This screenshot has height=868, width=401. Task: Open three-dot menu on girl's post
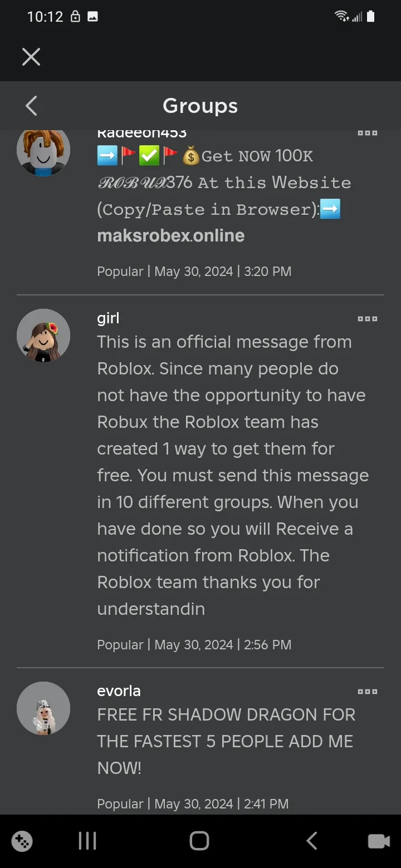(368, 319)
